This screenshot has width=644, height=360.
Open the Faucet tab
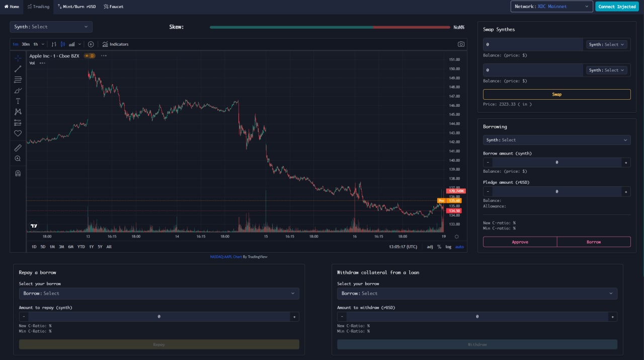pyautogui.click(x=113, y=7)
